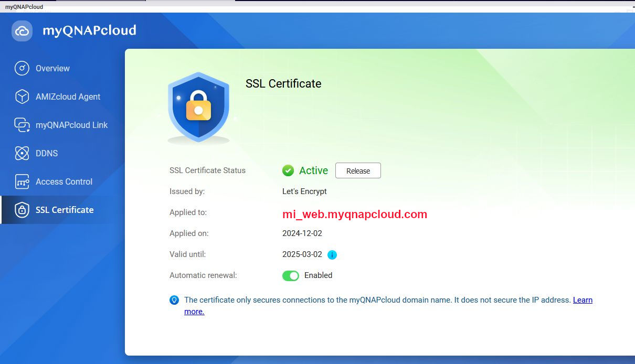Open the myQNAPcloud Link text label
Viewport: 635px width, 364px height.
[x=71, y=125]
